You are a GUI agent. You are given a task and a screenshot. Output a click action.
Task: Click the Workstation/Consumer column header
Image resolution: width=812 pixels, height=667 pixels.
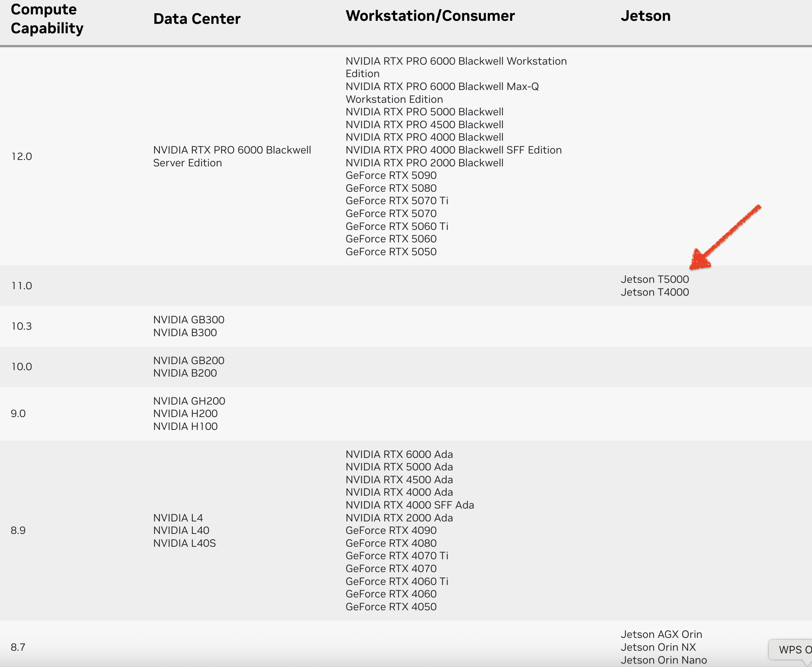(x=430, y=16)
